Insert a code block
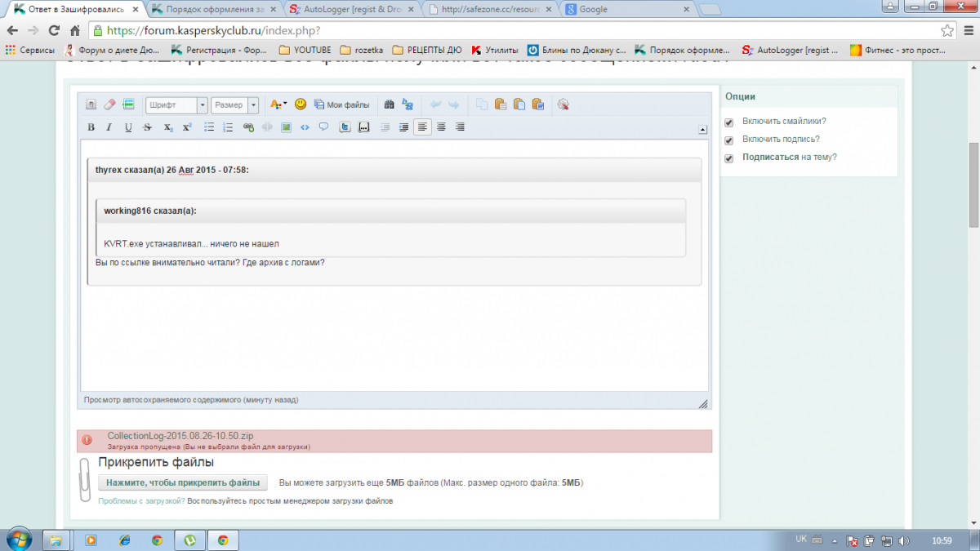Image resolution: width=980 pixels, height=551 pixels. [x=305, y=127]
